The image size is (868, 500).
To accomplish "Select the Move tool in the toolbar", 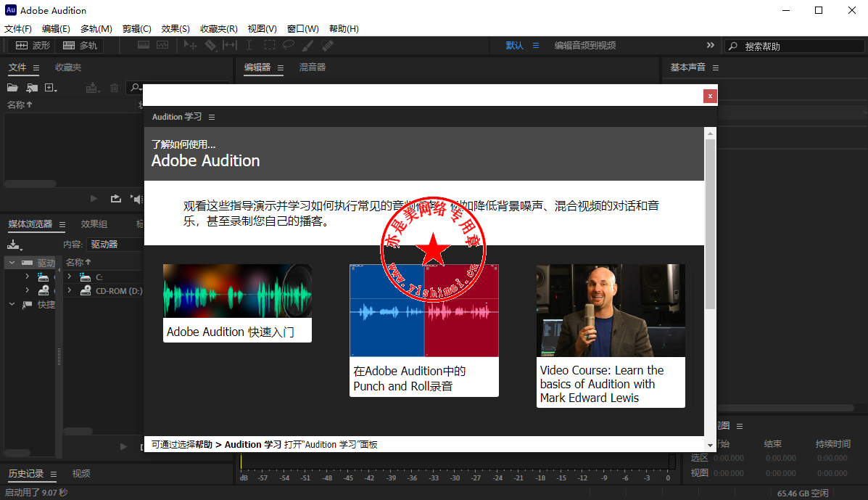I will click(190, 46).
